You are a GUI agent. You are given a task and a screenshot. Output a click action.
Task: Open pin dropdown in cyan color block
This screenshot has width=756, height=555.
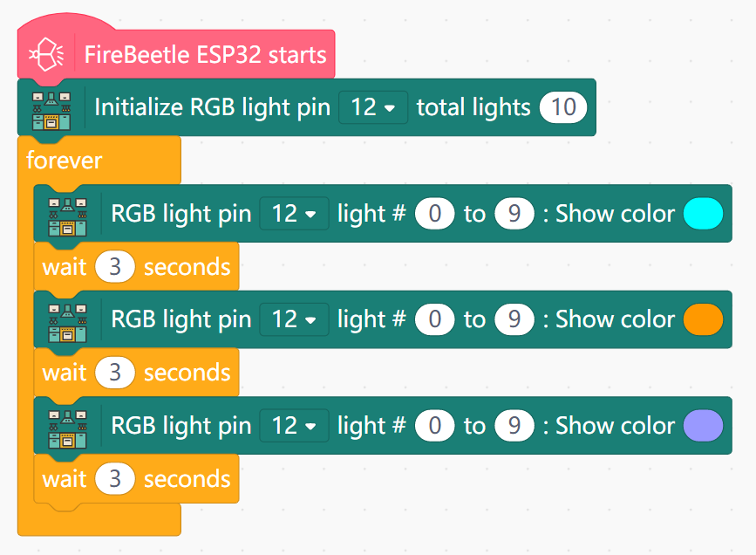[294, 214]
